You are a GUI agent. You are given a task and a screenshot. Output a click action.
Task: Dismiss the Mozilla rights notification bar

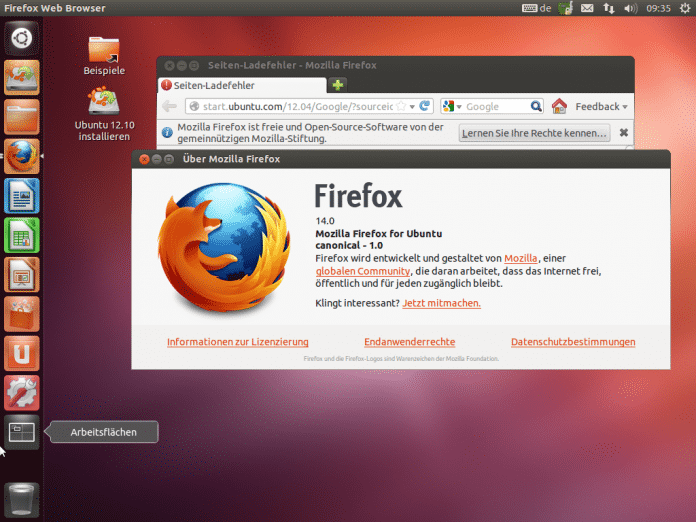[624, 132]
